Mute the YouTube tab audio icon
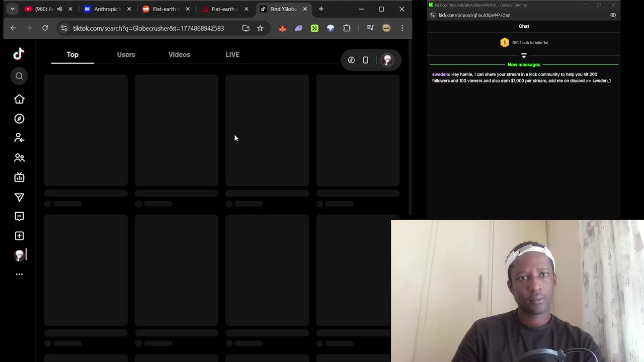Image resolution: width=644 pixels, height=362 pixels. [x=59, y=9]
